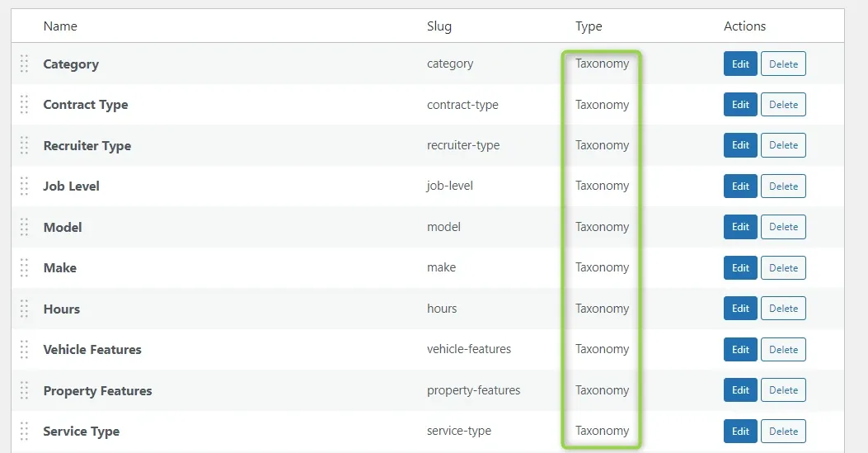Select the Hours name
The height and width of the screenshot is (453, 868).
[62, 309]
